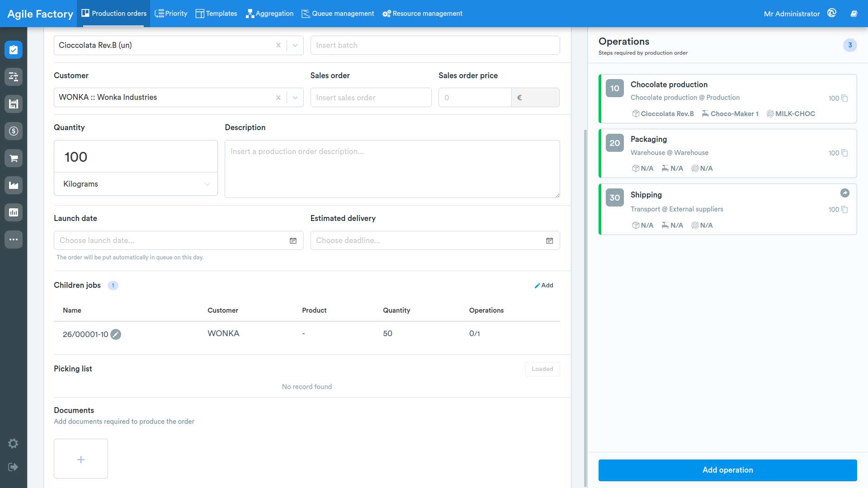Open the estimated delivery calendar icon
The image size is (868, 488).
tap(550, 241)
